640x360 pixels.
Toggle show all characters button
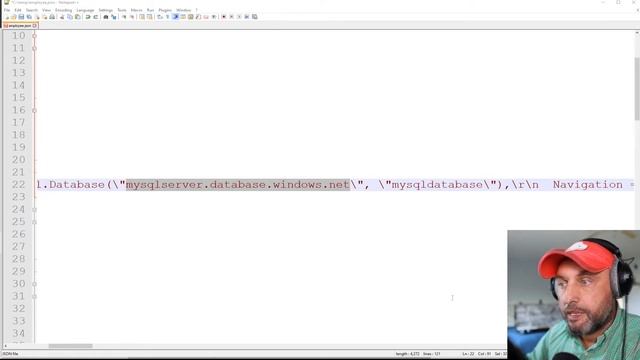[167, 17]
